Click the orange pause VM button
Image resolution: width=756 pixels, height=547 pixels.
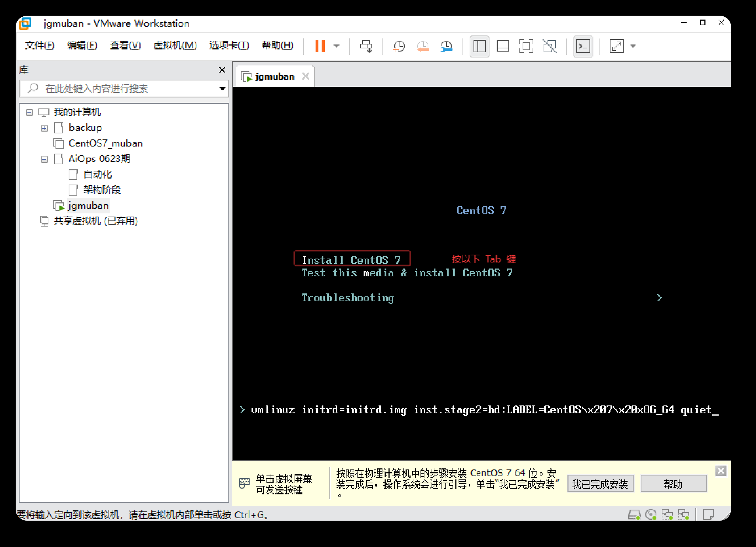320,46
